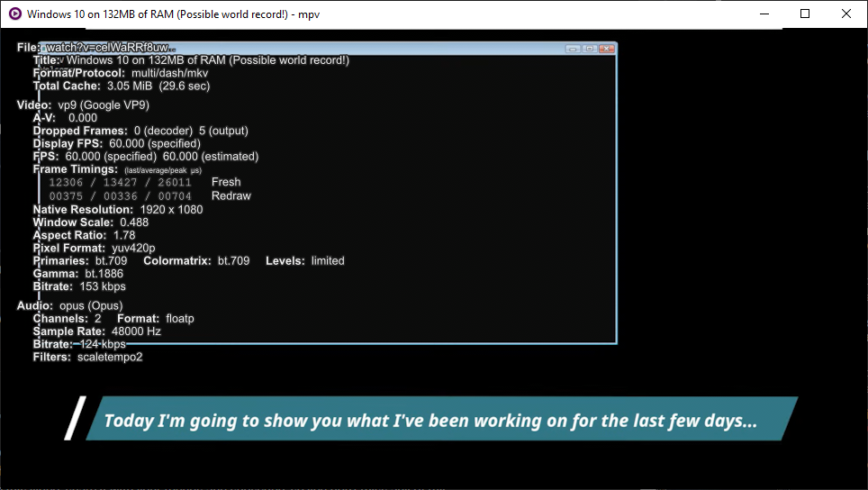Click the audio 'Bitrate: 124 kbps' line
This screenshot has width=868, height=490.
point(79,344)
